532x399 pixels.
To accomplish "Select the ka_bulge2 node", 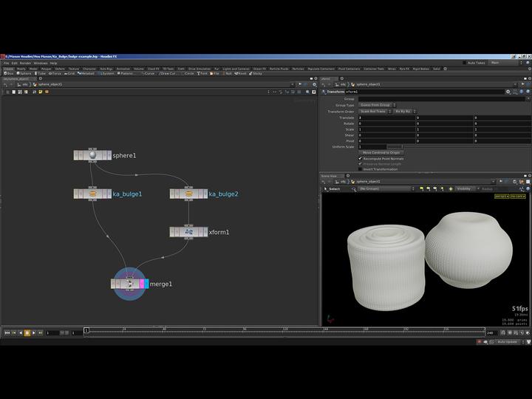I will (188, 194).
